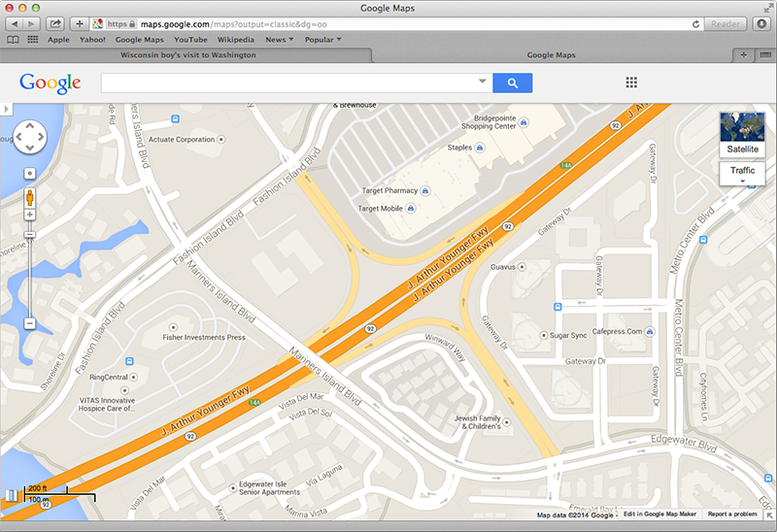
Task: Open the Apple bookmark
Action: 58,40
